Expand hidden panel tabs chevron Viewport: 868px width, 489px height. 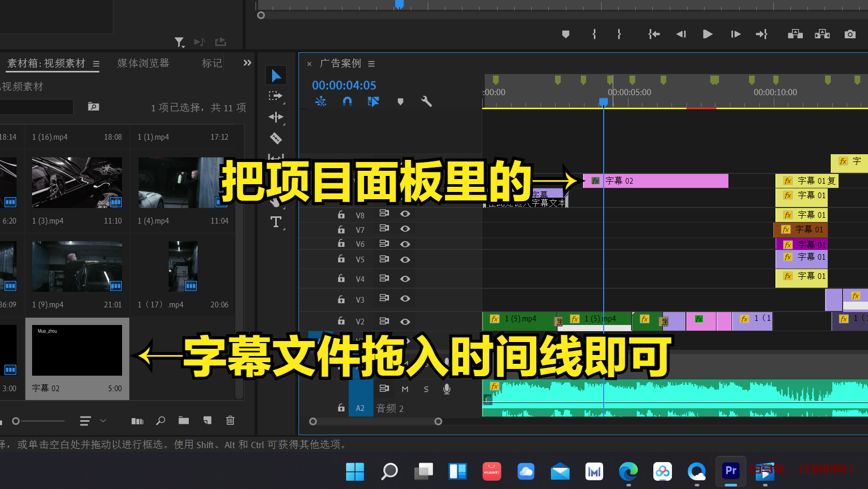coord(247,63)
